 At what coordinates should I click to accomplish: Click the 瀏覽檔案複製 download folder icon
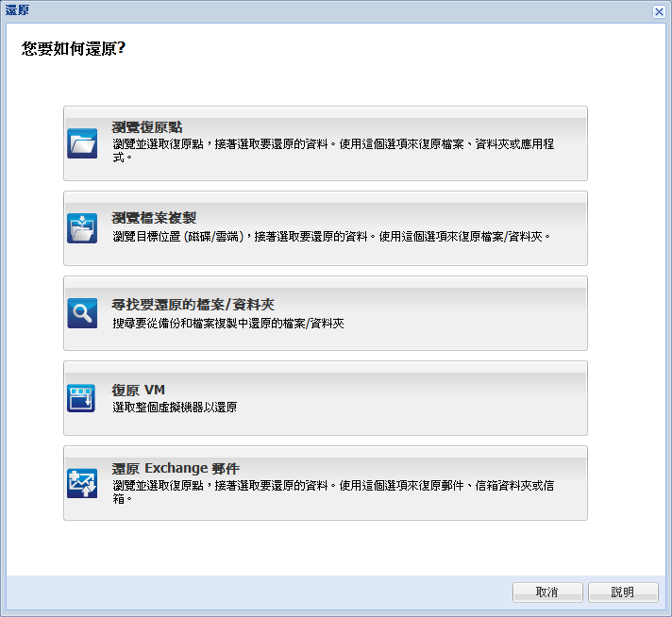[x=82, y=228]
